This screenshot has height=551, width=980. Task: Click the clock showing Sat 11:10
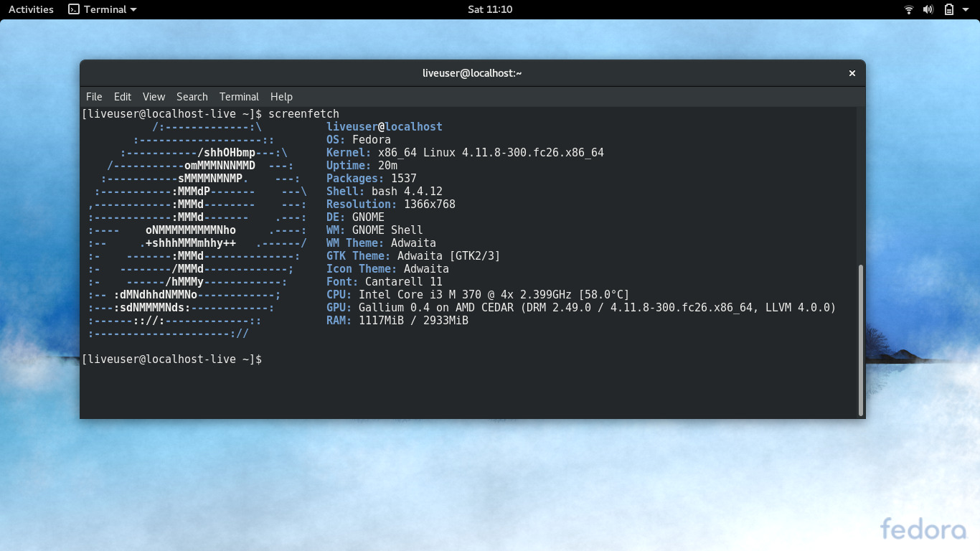(490, 9)
